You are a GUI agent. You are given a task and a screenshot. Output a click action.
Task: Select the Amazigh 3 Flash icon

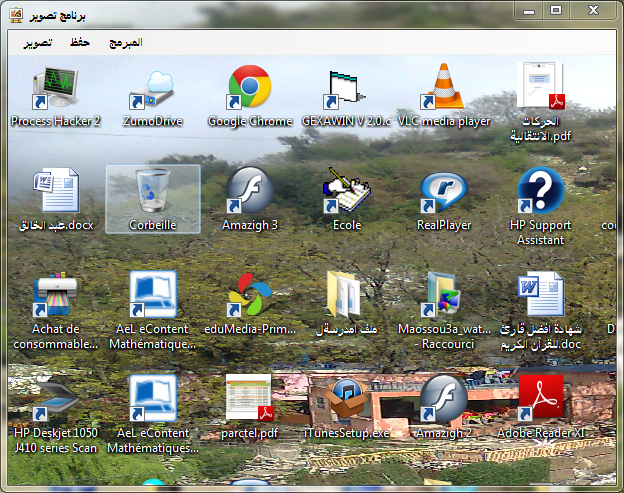point(250,190)
